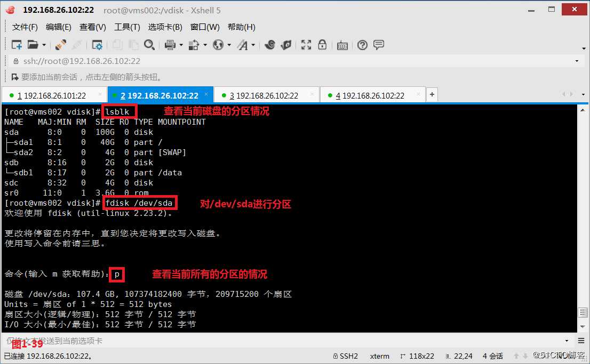Click the SSH2 status bar entry
Viewport: 590px width, 364px height.
[x=346, y=355]
